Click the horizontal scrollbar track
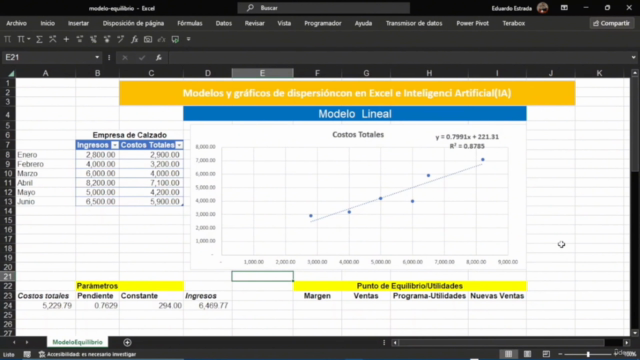Screen dimensions: 640x360 click(x=501, y=343)
